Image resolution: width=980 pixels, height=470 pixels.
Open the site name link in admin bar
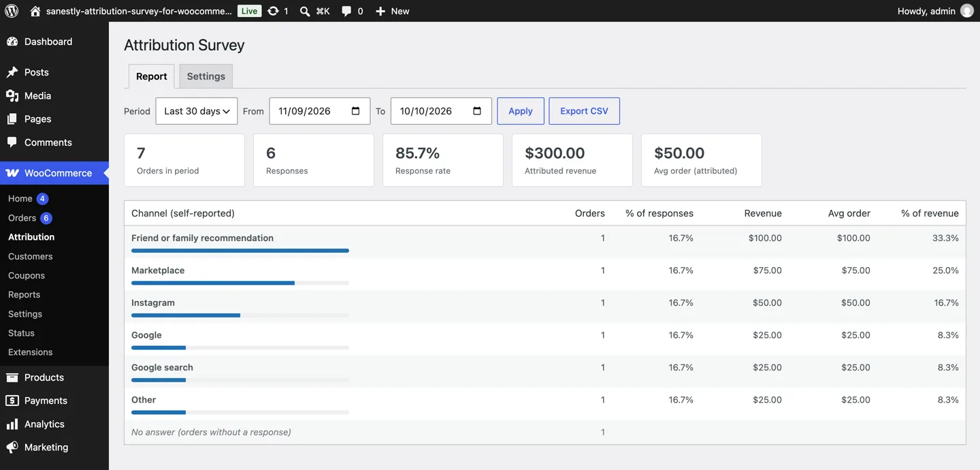[139, 11]
